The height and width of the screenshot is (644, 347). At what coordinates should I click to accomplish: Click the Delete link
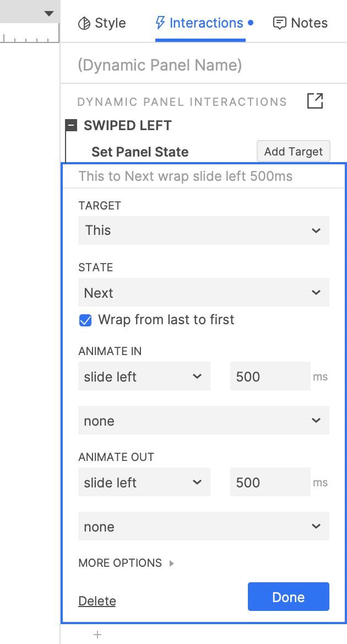97,601
